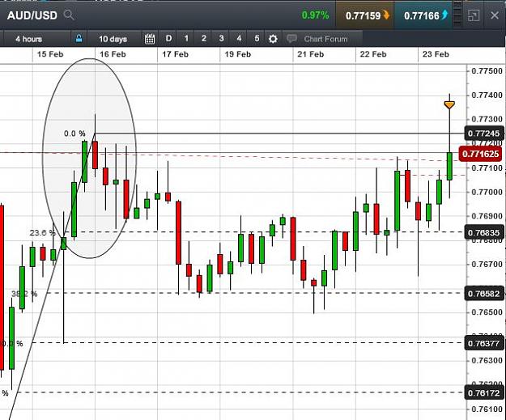Select the 0.77245 Fibonacci price label
506x420 pixels.
(483, 134)
